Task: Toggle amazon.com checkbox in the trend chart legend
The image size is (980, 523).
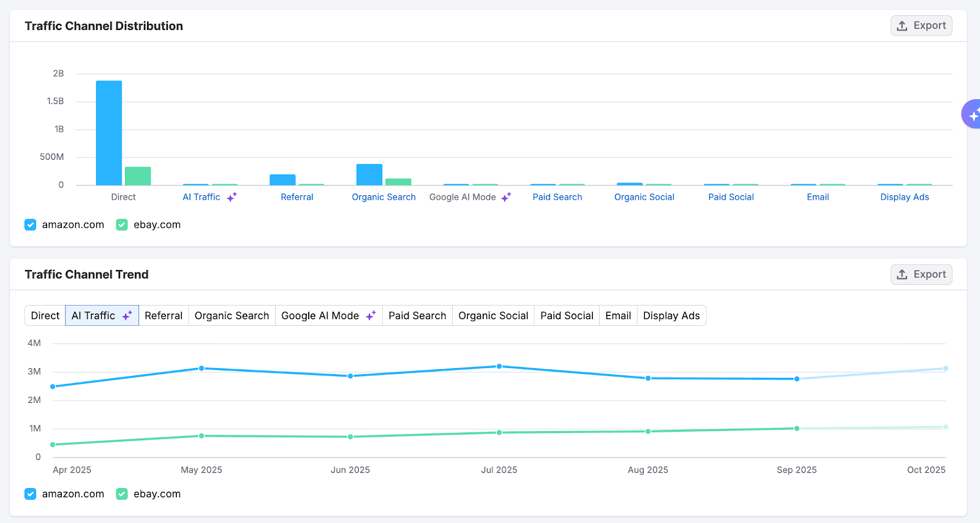Action: [x=31, y=494]
